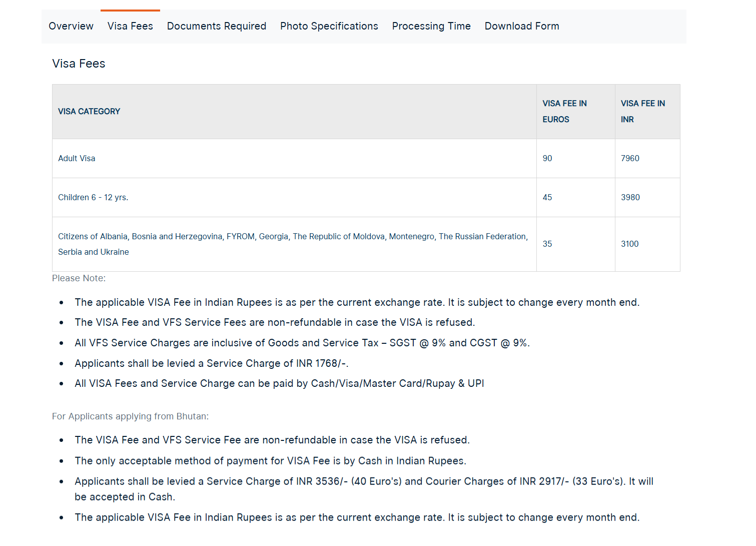Screen dimensions: 756x546
Task: Click the children INR fee '3980'
Action: click(x=630, y=197)
